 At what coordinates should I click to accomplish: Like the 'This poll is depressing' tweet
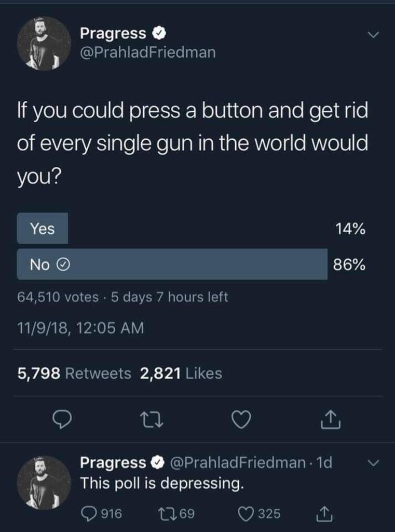click(x=246, y=514)
